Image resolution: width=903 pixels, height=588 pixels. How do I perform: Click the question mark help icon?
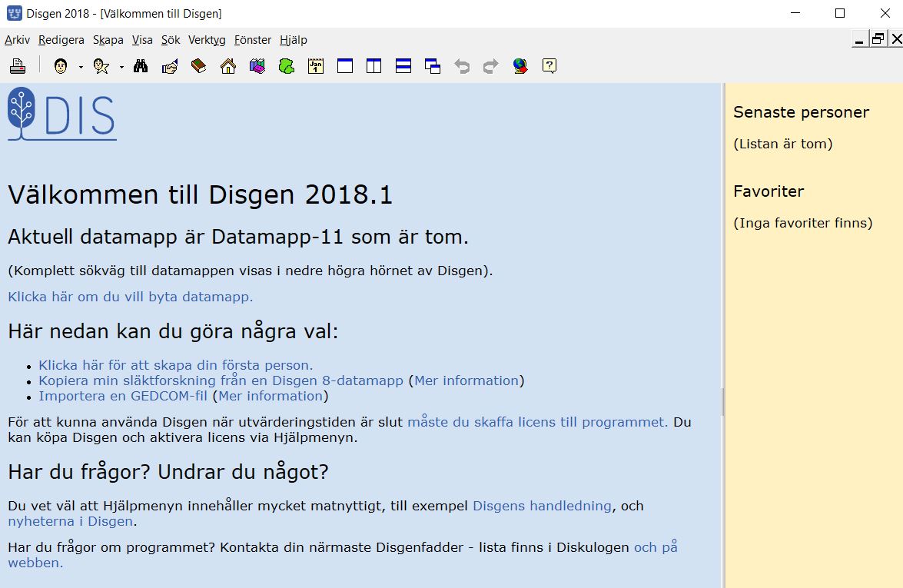click(x=549, y=66)
